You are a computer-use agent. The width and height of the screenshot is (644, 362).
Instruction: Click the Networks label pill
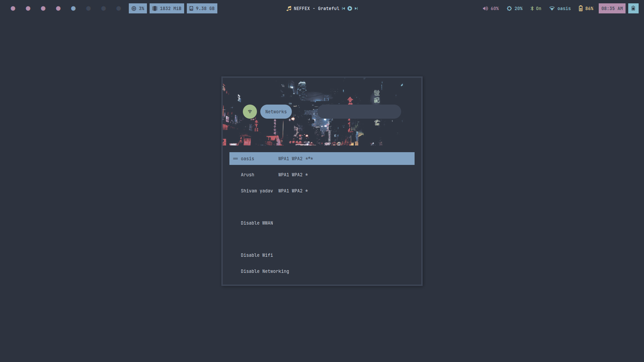276,112
